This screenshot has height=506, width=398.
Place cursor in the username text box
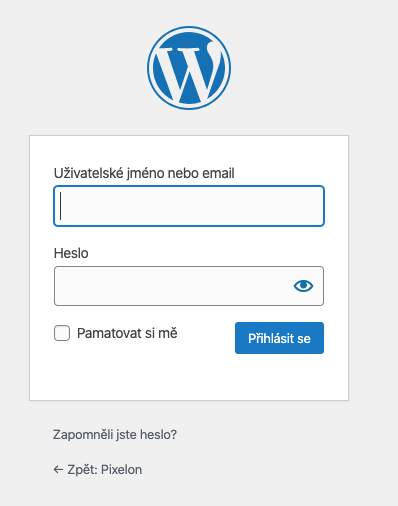tap(189, 206)
